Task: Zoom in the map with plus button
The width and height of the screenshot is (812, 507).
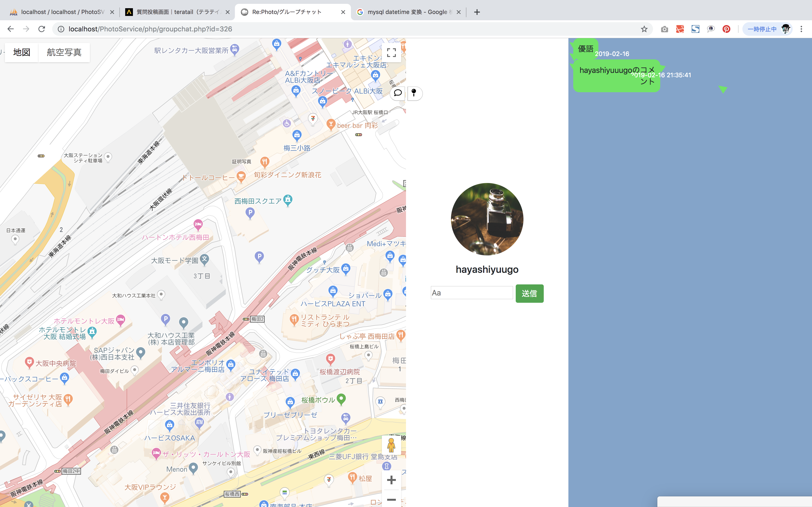Action: 391,480
